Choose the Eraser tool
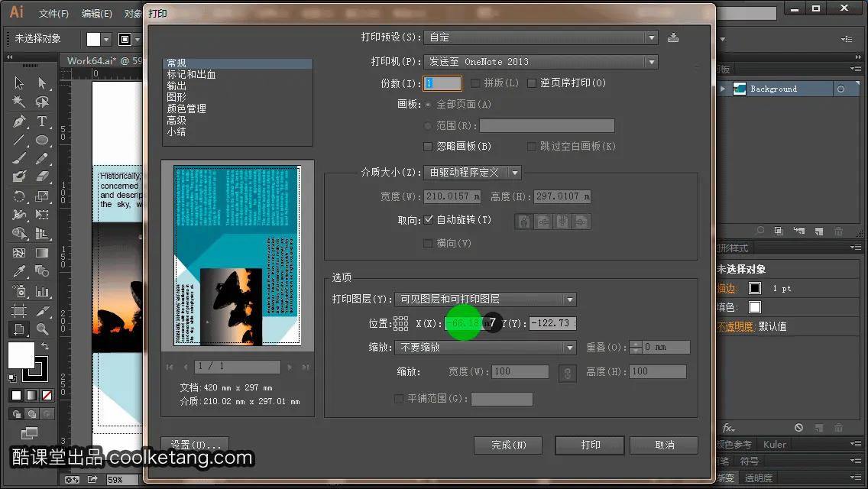868x489 pixels. (x=42, y=176)
